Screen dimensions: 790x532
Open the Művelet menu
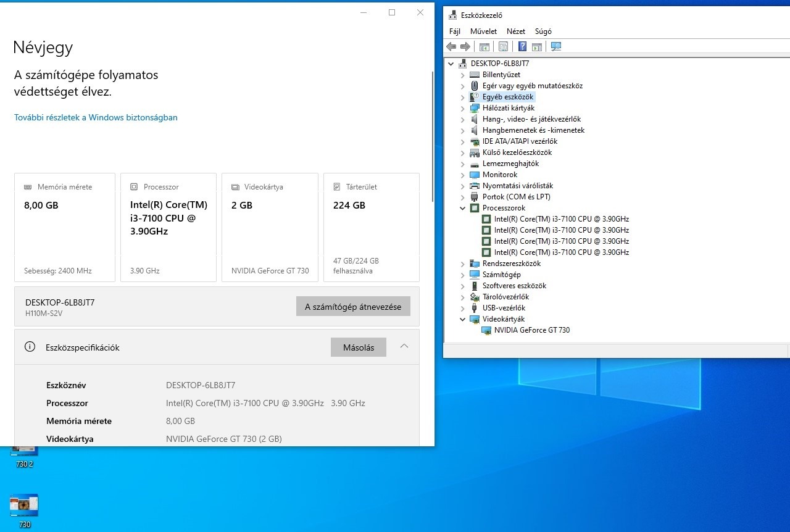pyautogui.click(x=483, y=31)
